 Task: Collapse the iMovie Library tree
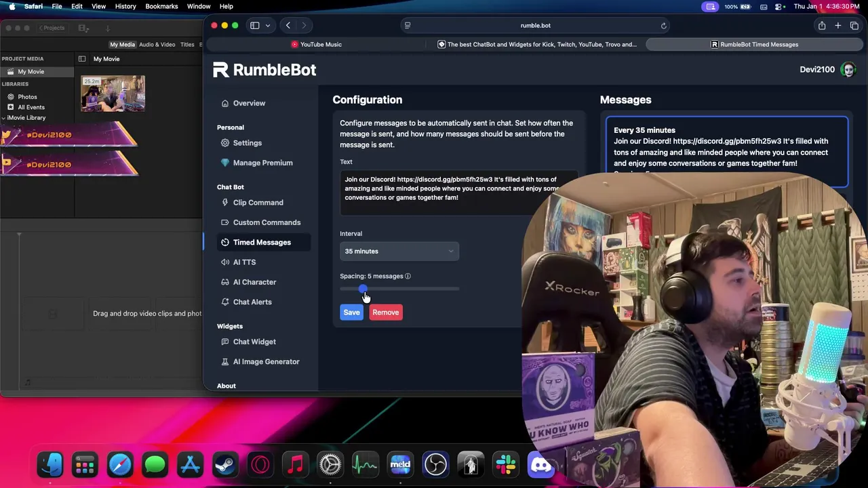(4, 118)
